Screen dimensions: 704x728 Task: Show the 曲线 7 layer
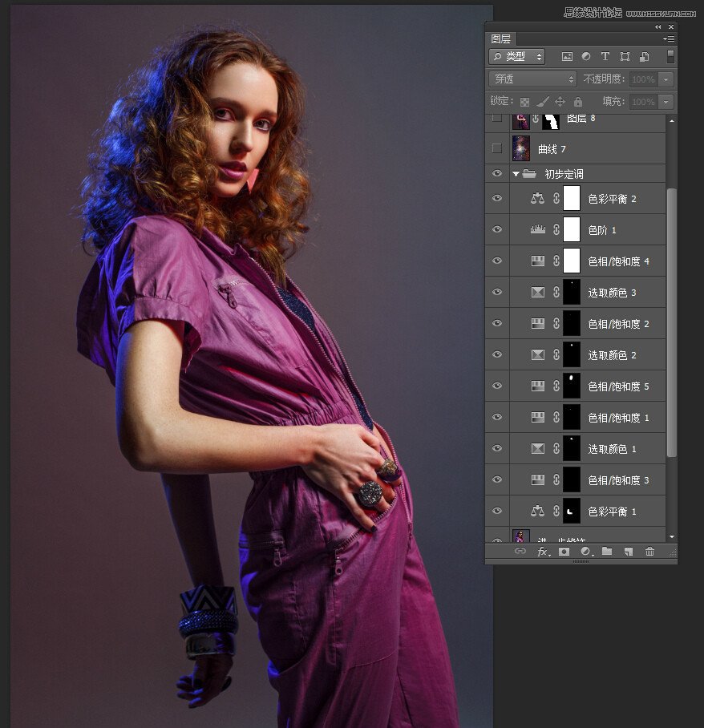[x=497, y=148]
